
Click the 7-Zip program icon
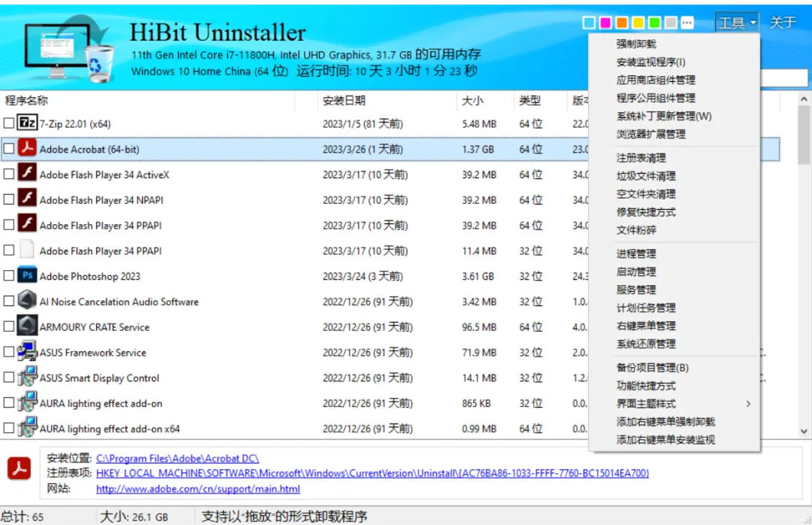pyautogui.click(x=27, y=123)
